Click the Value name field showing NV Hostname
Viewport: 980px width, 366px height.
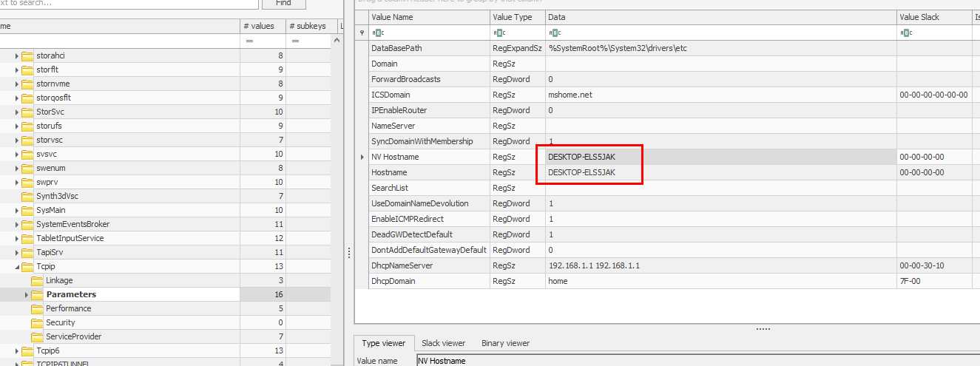(698, 361)
